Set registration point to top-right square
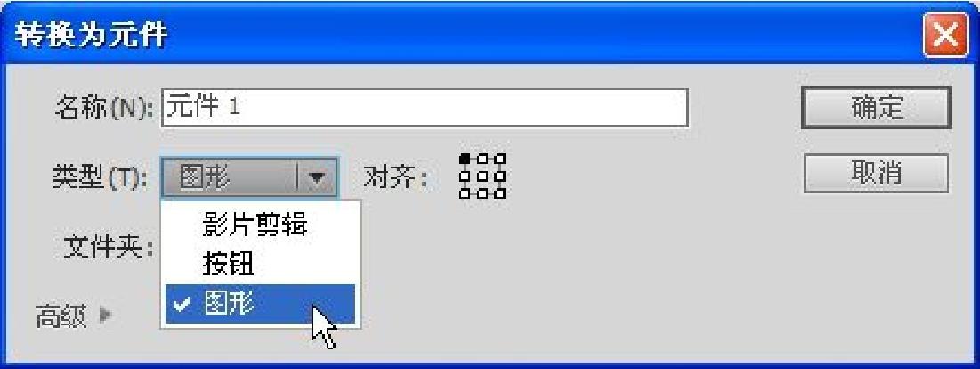The image size is (980, 369). click(x=499, y=159)
